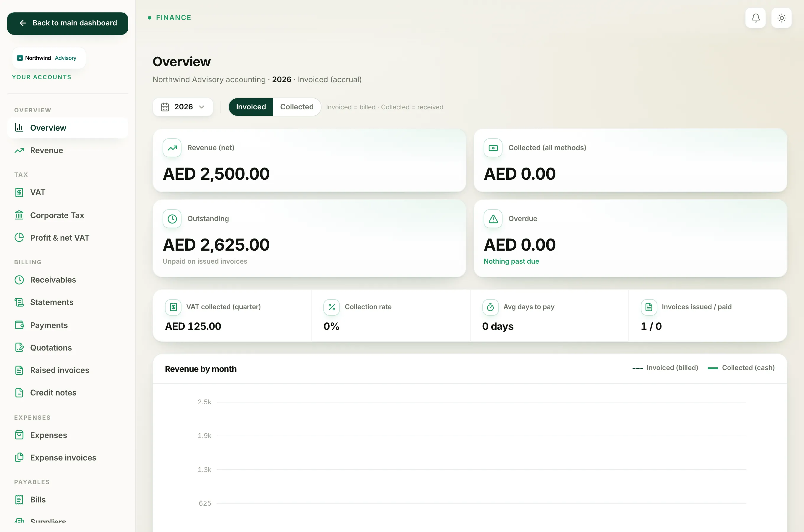Click the Avg days to pay timer icon
Image resolution: width=804 pixels, height=532 pixels.
point(490,307)
